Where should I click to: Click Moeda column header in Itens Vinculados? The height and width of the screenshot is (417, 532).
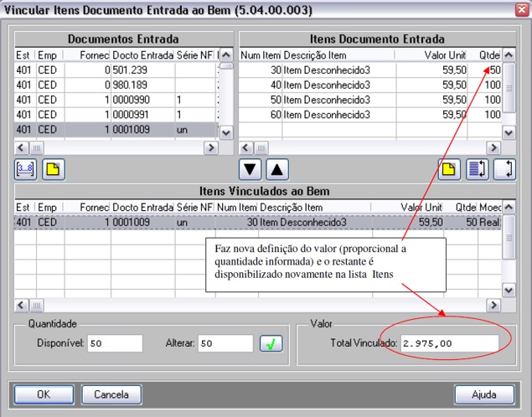coord(489,207)
